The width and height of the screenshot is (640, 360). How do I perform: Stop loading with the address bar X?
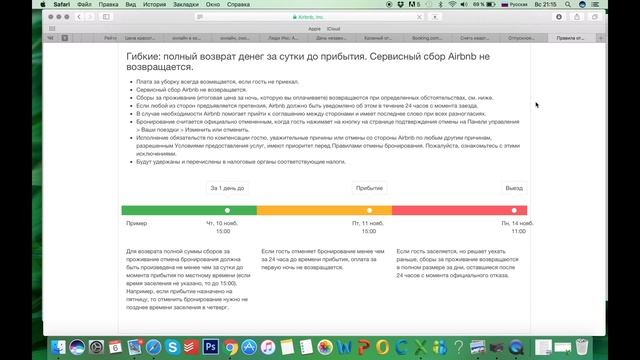click(419, 17)
